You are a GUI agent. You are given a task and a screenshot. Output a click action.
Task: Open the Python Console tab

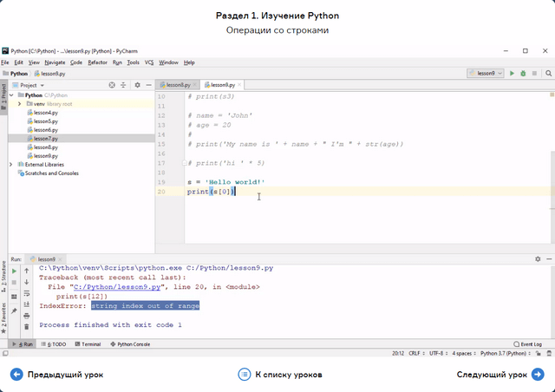pyautogui.click(x=130, y=344)
